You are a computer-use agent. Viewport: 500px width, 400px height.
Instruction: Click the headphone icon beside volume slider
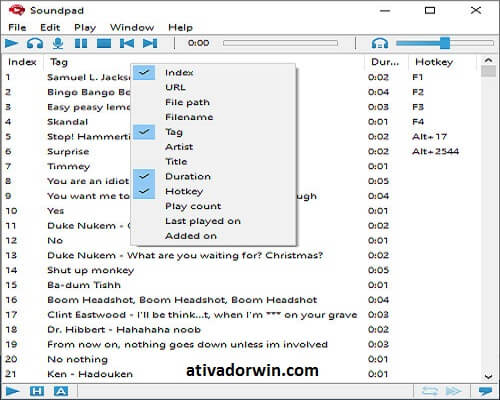380,43
